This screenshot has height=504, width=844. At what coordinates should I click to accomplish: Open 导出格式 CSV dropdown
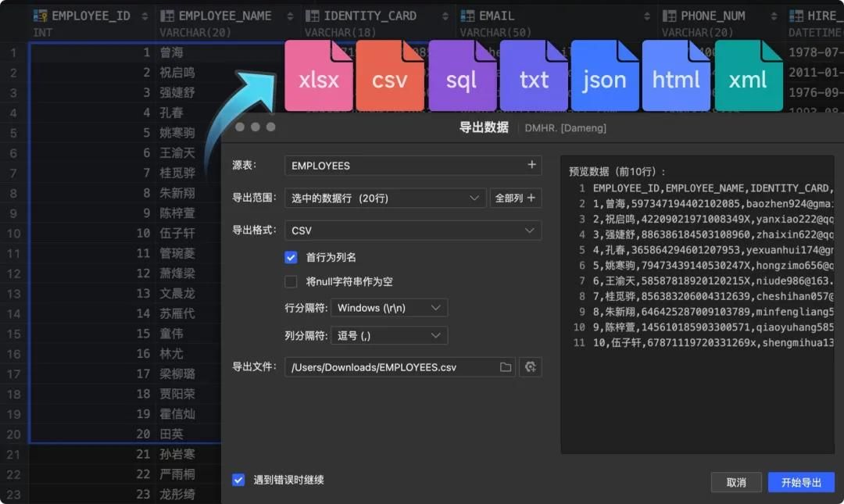[413, 231]
